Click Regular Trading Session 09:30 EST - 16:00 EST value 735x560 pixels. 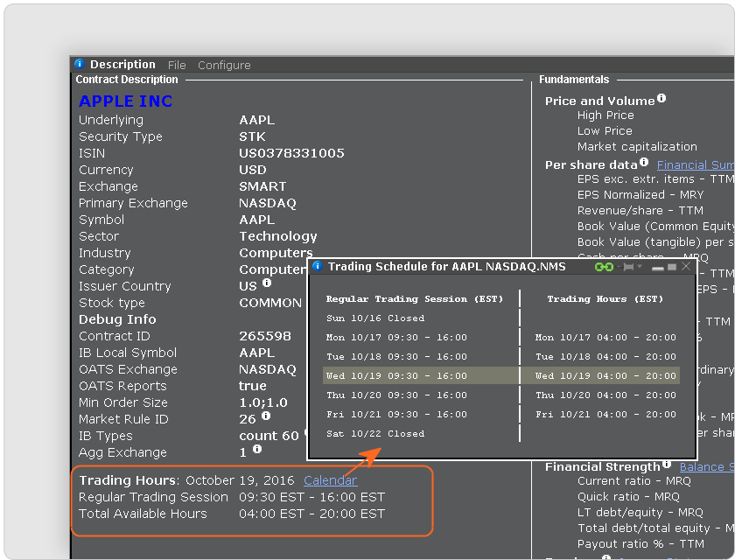[311, 497]
